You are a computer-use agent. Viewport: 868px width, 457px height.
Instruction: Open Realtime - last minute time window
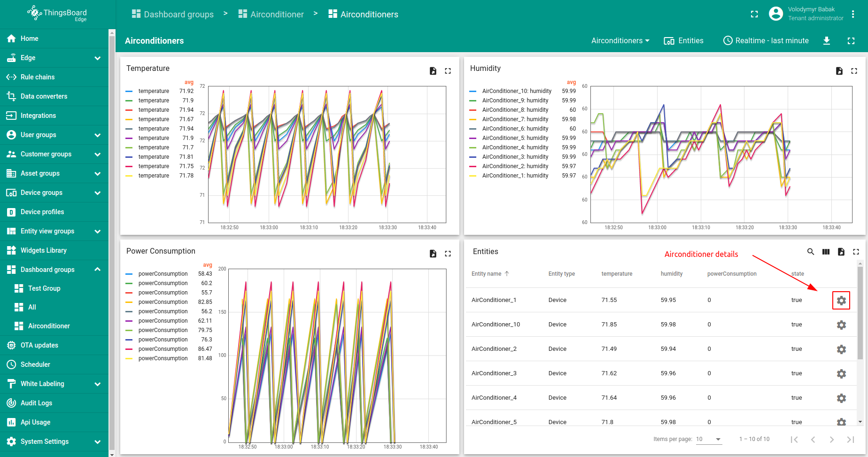766,41
